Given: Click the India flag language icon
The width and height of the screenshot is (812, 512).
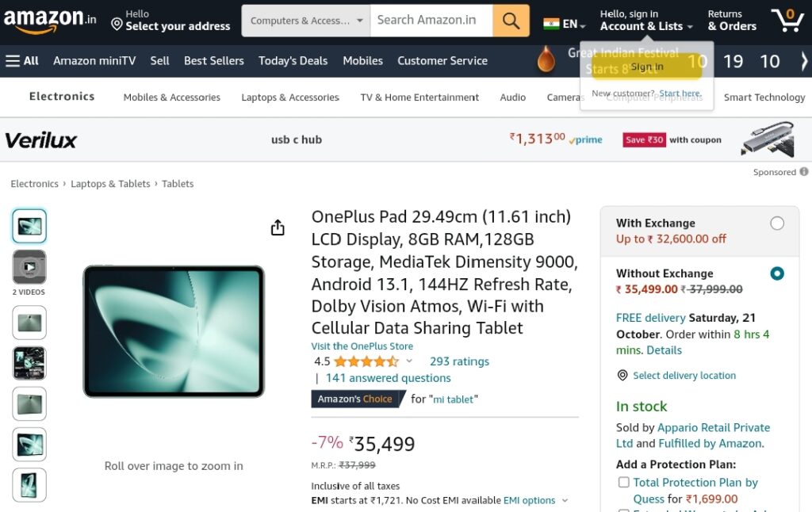Looking at the screenshot, I should (x=551, y=24).
